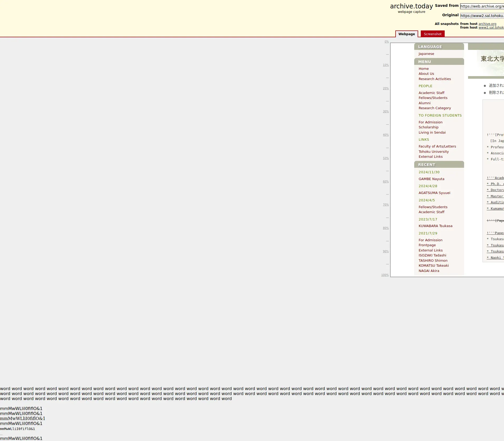This screenshot has width=504, height=441.
Task: Click the Saved from URL field
Action: 482,6
